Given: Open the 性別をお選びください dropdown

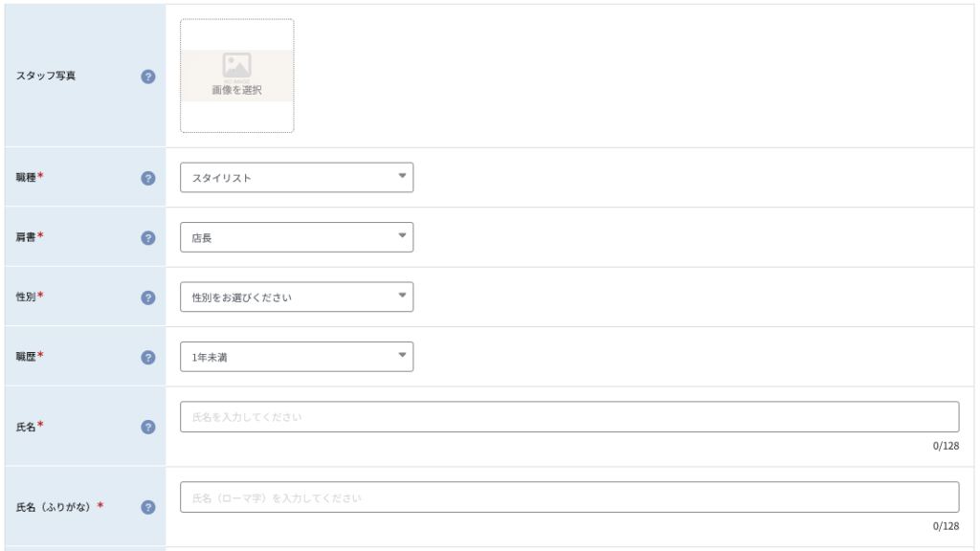Looking at the screenshot, I should pos(297,297).
